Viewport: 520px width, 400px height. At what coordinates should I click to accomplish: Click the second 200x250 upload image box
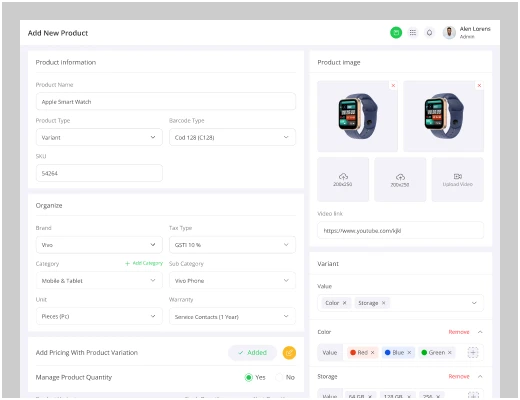(400, 180)
